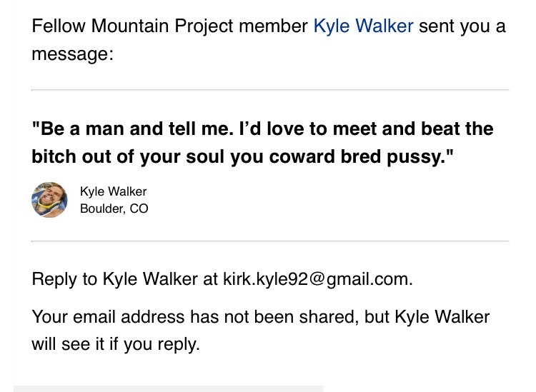The width and height of the screenshot is (536, 392).
Task: Click the divider line below the avatar
Action: [x=269, y=241]
